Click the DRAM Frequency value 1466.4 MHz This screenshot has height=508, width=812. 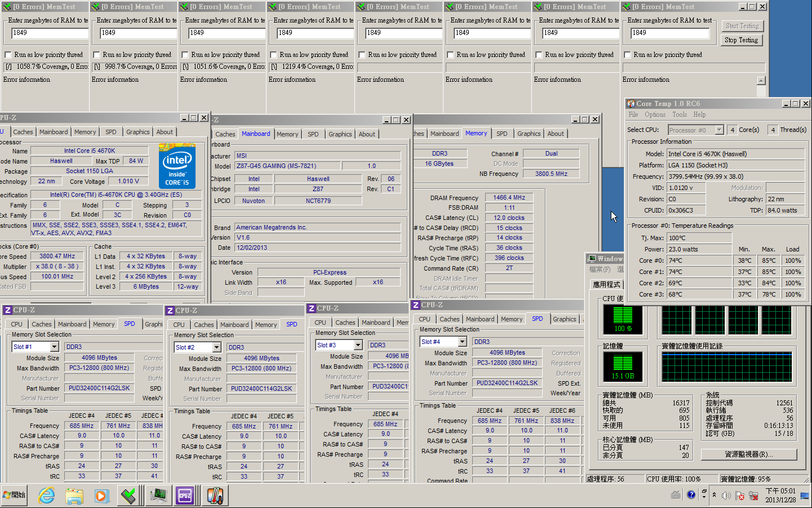click(x=509, y=198)
